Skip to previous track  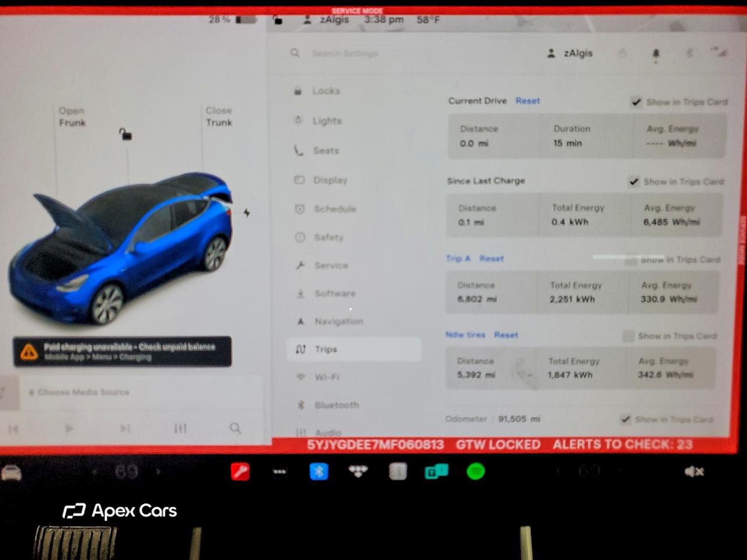13,429
